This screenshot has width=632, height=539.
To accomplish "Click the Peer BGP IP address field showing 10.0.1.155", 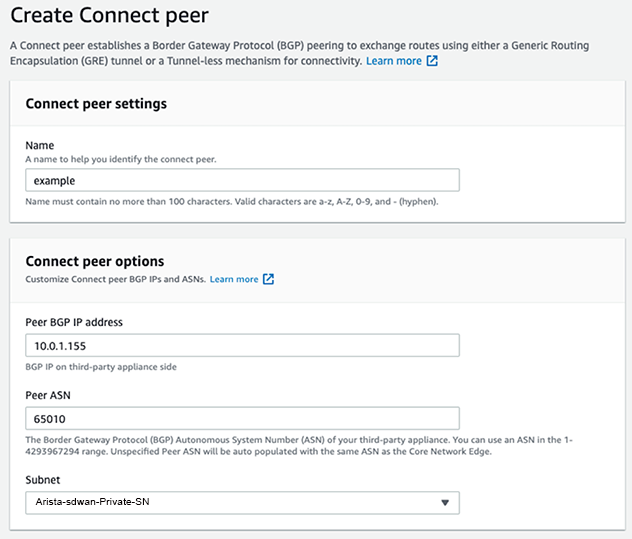I will click(x=242, y=345).
